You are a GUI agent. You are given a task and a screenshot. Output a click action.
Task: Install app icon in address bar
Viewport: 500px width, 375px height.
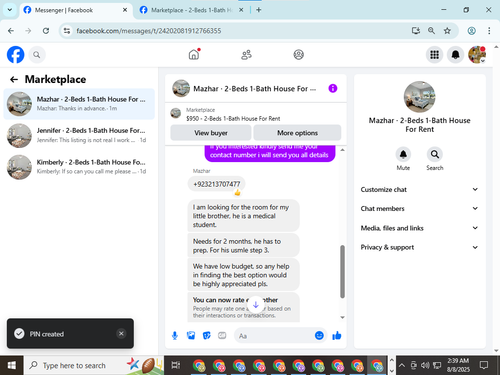click(x=416, y=31)
